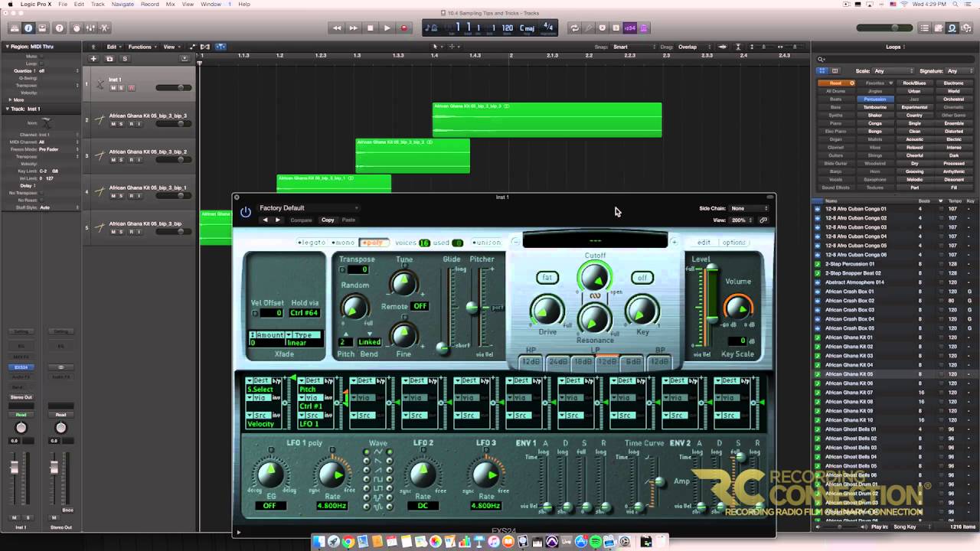Screen dimensions: 980x551
Task: Select next preset arrow in EXS24
Action: 278,220
